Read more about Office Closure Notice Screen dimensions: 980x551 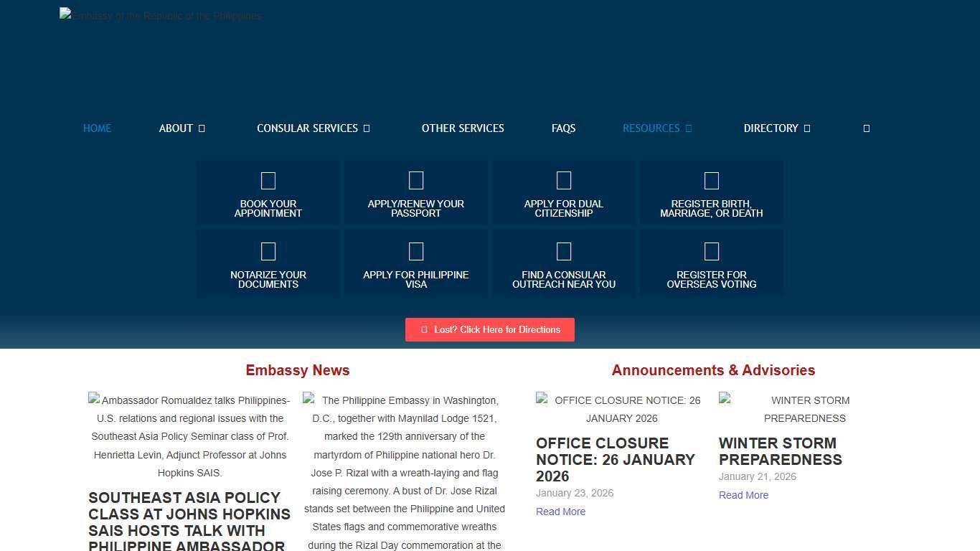(x=560, y=512)
